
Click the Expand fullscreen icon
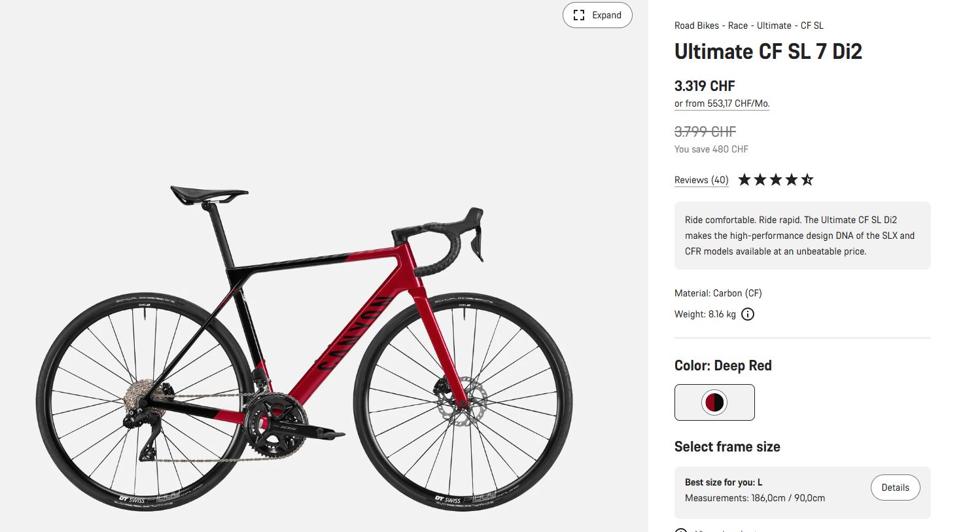(579, 15)
